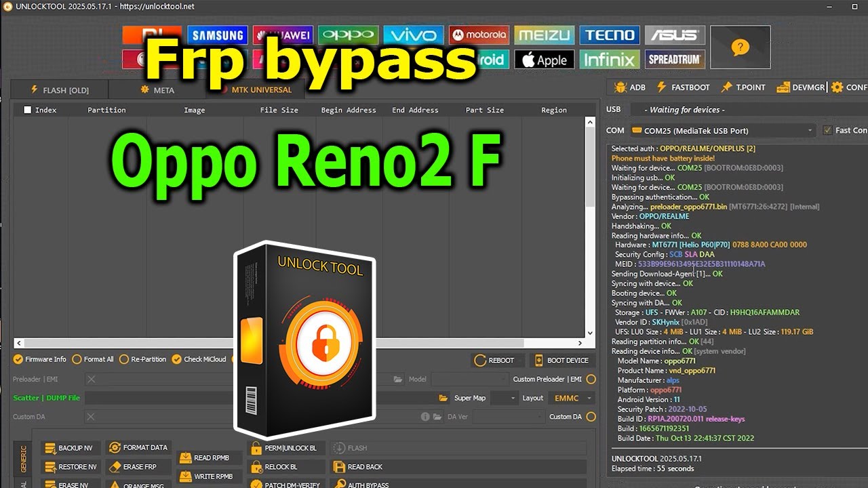Click the Backup NV icon button
Viewport: 868px width, 488px height.
71,448
